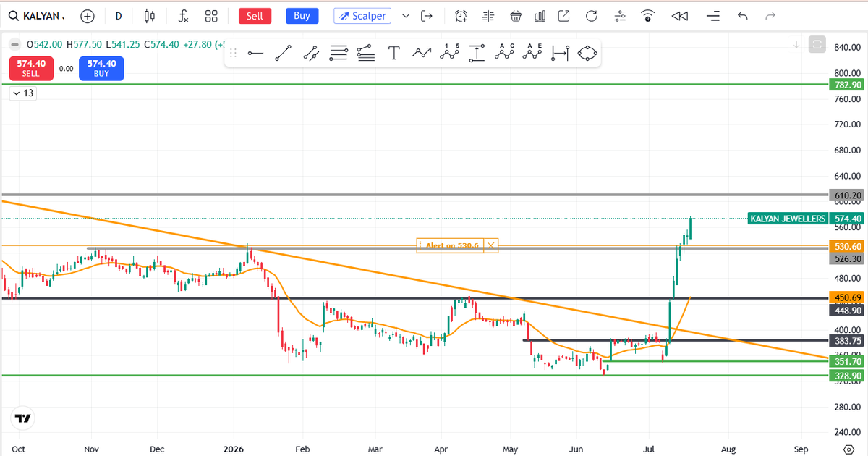Collapse the symbol legend minus icon
Screen dimensions: 868x456
tap(13, 44)
